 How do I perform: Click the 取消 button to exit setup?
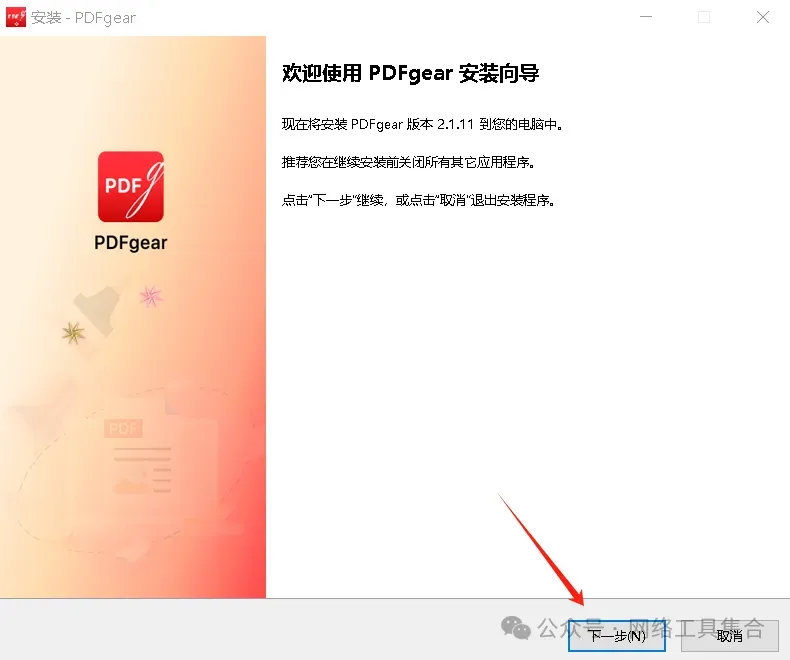click(x=730, y=636)
